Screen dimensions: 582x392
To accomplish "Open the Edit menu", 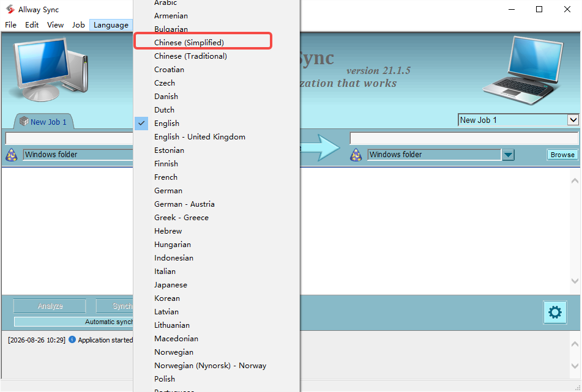I will (32, 25).
